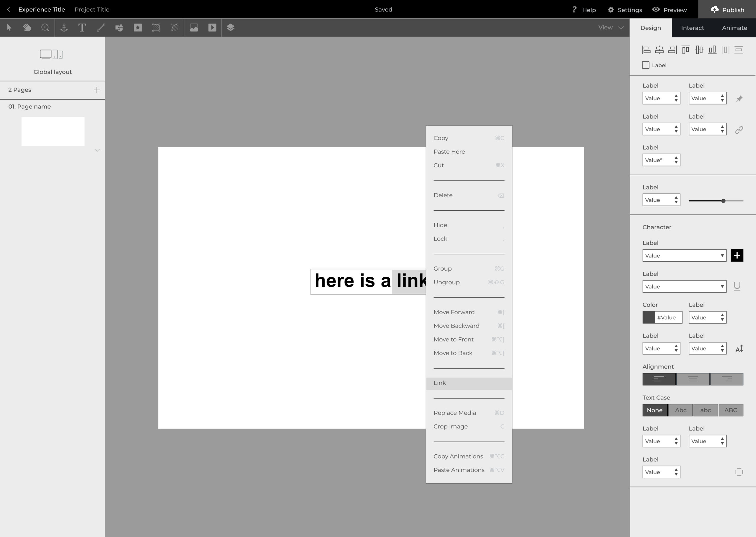Screen dimensions: 756x537
Task: Select the Text tool
Action: click(82, 27)
